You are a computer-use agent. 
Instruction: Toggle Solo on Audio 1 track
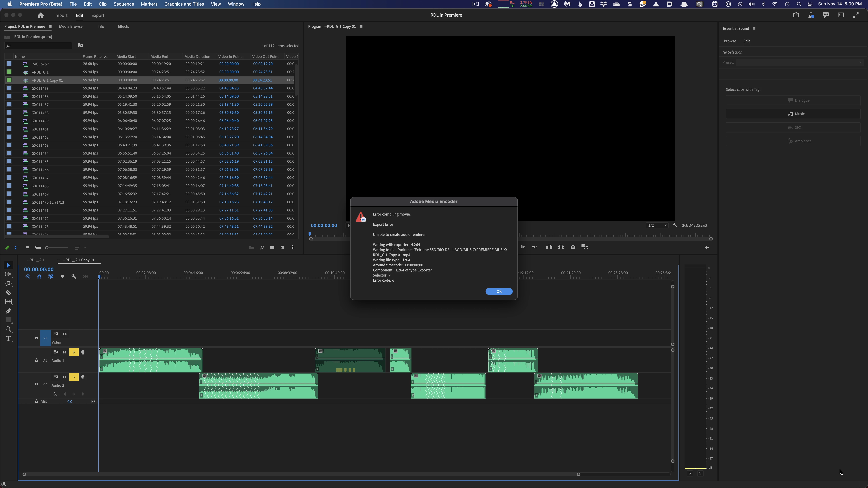[73, 352]
